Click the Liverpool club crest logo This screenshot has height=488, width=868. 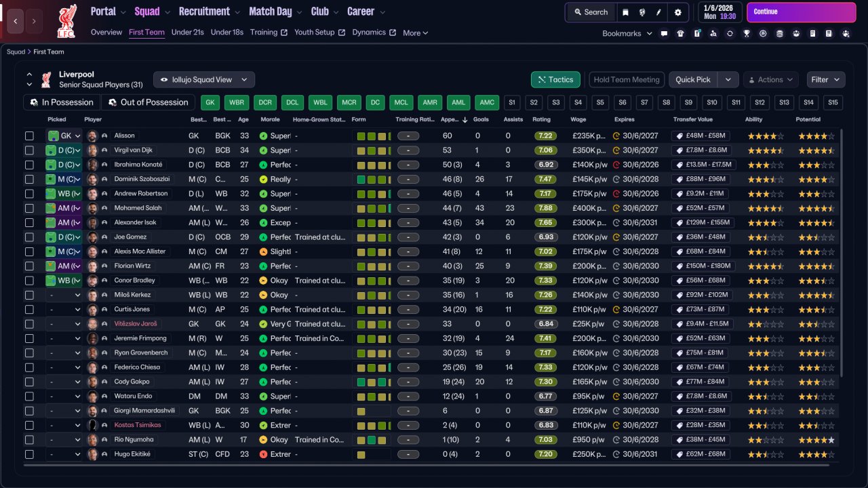(67, 21)
